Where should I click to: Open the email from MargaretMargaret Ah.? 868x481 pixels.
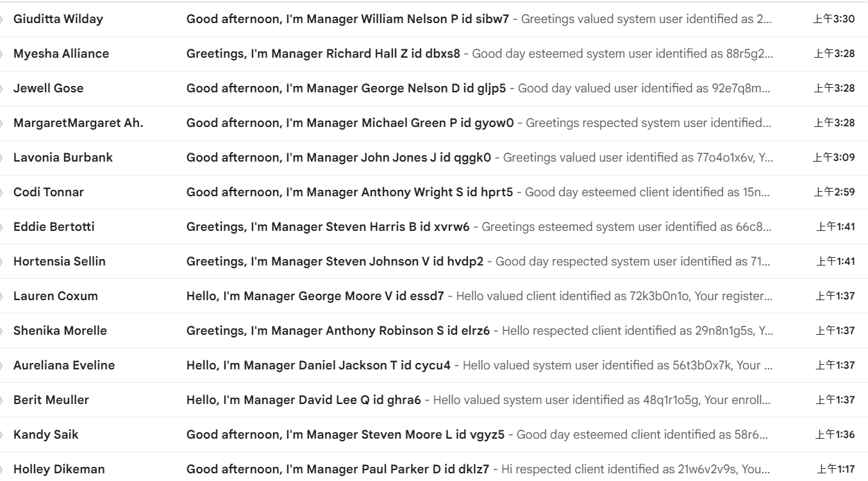click(x=434, y=123)
